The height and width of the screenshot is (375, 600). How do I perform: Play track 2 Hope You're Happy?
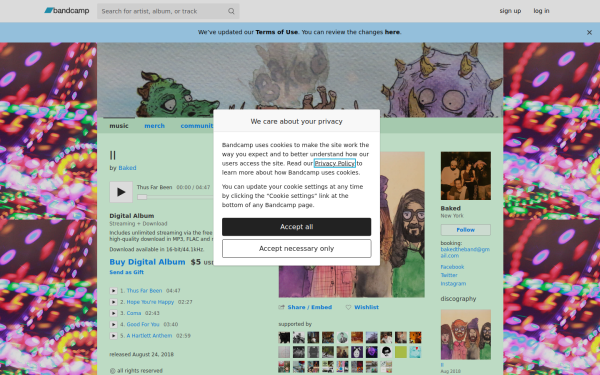113,302
